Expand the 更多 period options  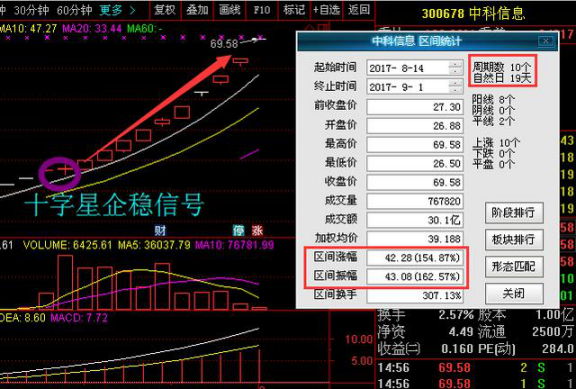(117, 10)
